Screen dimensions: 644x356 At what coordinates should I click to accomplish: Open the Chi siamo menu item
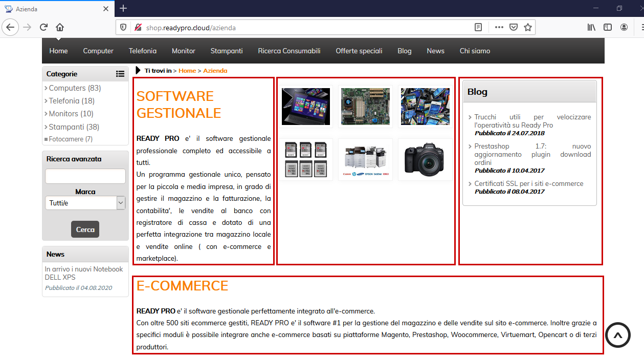click(x=475, y=51)
